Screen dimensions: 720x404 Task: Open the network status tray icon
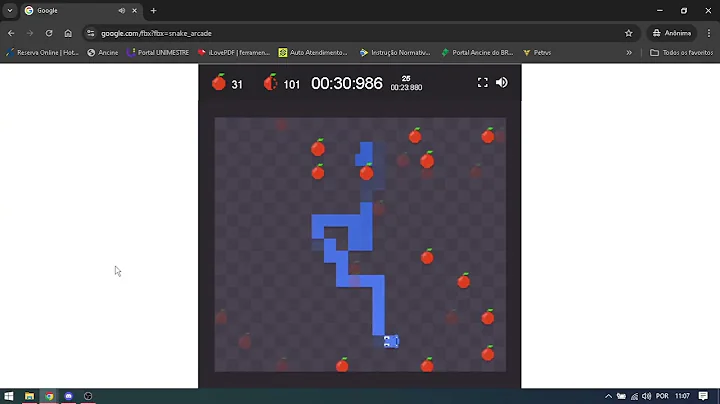[634, 396]
